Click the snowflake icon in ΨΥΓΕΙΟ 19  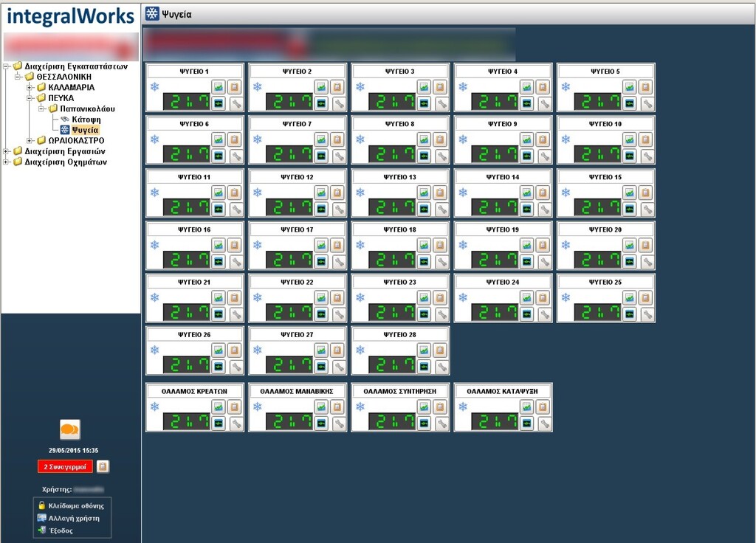click(x=463, y=245)
